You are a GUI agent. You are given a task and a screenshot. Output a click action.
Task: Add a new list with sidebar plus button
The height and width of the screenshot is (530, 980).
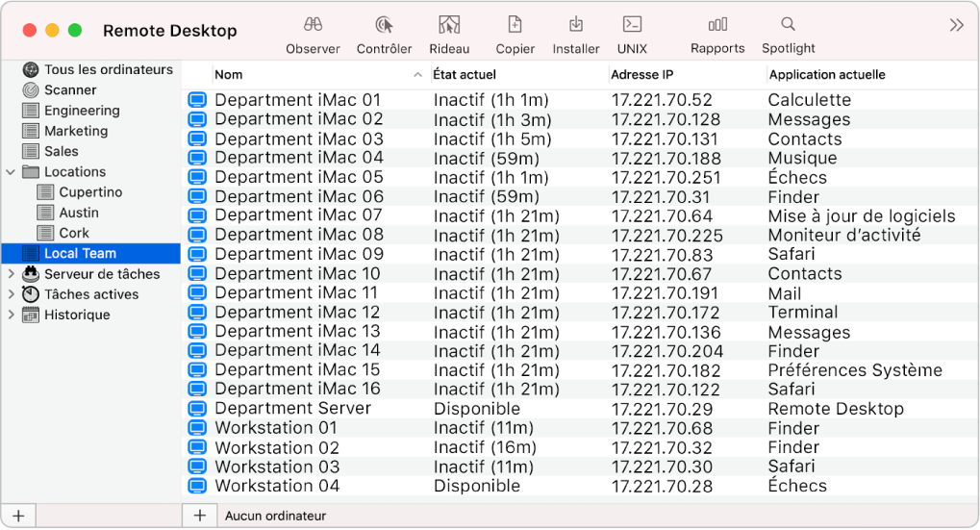pos(18,516)
